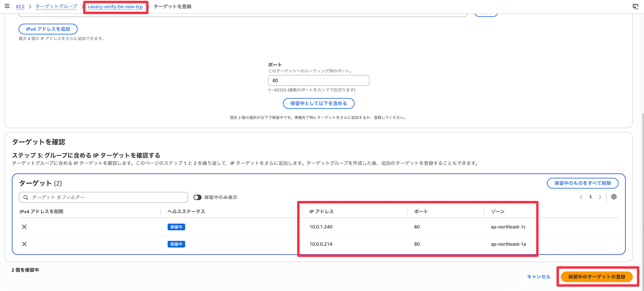
Task: Click port 80 cell for 10.0.0.214
Action: click(x=417, y=244)
